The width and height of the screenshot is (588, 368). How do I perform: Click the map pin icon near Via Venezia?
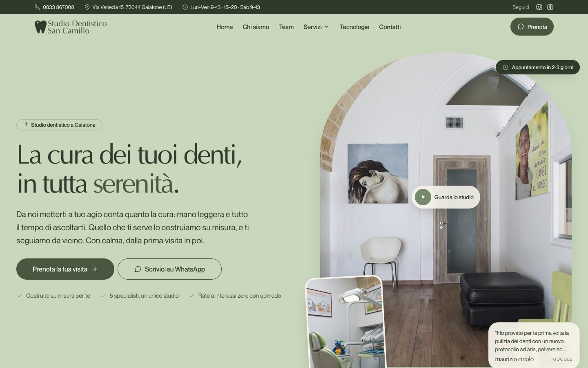pyautogui.click(x=87, y=7)
